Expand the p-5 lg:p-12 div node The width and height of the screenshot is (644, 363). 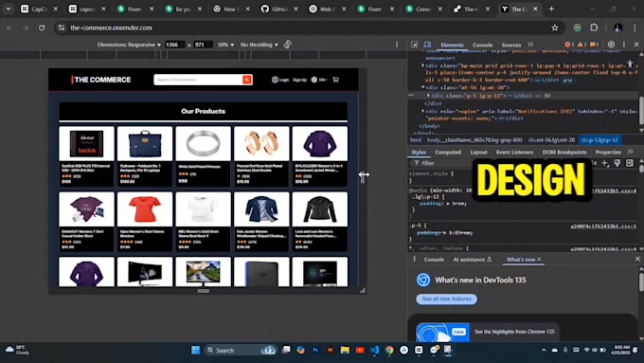[428, 96]
